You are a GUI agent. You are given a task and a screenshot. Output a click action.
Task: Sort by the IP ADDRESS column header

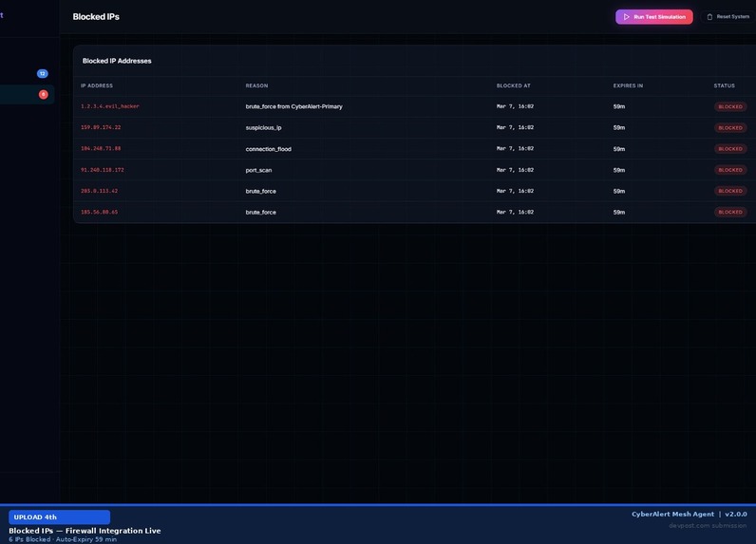97,85
